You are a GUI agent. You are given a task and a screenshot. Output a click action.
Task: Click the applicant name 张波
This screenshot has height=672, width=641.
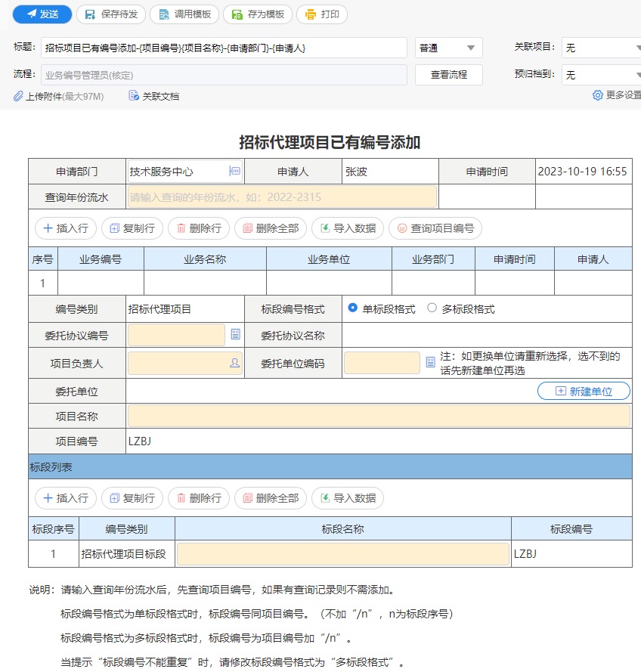tap(356, 172)
